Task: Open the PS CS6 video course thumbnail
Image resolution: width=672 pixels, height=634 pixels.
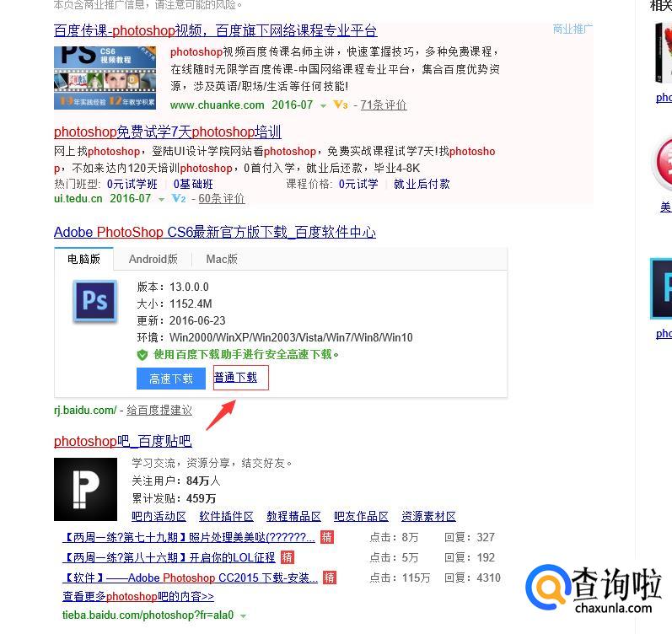Action: point(105,78)
